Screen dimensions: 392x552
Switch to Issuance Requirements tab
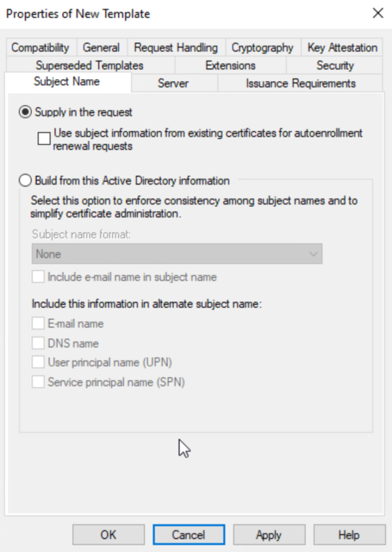point(300,84)
